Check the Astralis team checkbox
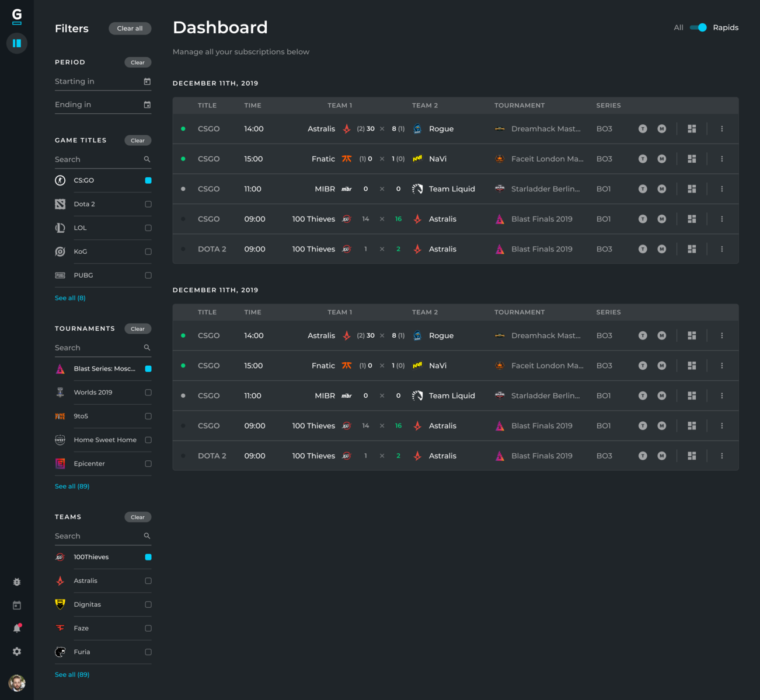This screenshot has width=760, height=700. [148, 580]
